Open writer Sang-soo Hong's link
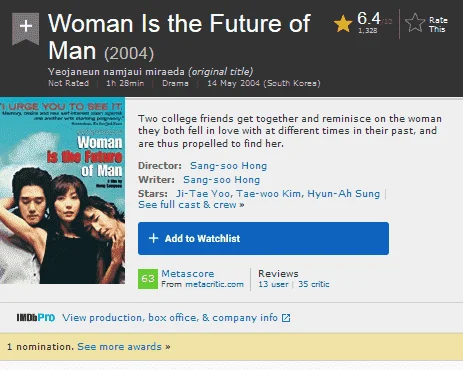Viewport: 463px width, 370px height. [221, 180]
